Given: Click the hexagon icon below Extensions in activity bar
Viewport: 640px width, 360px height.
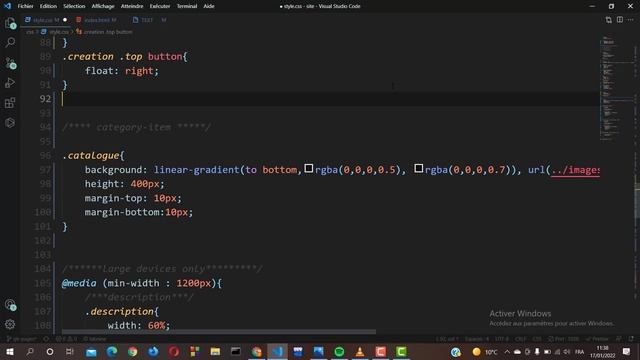Looking at the screenshot, I should coord(10,122).
